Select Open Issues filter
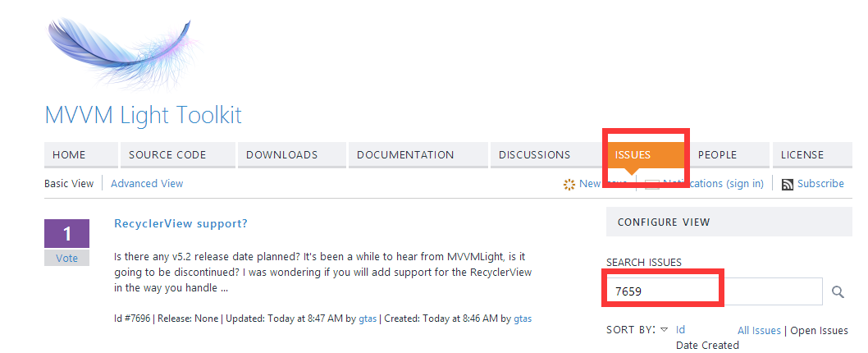Screen dimensions: 868x353 [819, 330]
